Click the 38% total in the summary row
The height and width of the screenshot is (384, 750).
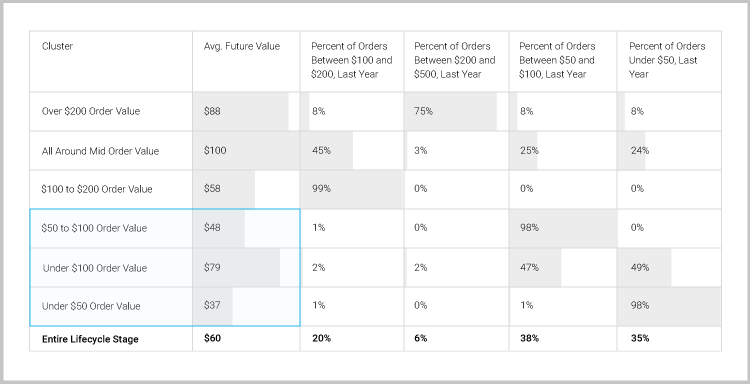click(529, 339)
